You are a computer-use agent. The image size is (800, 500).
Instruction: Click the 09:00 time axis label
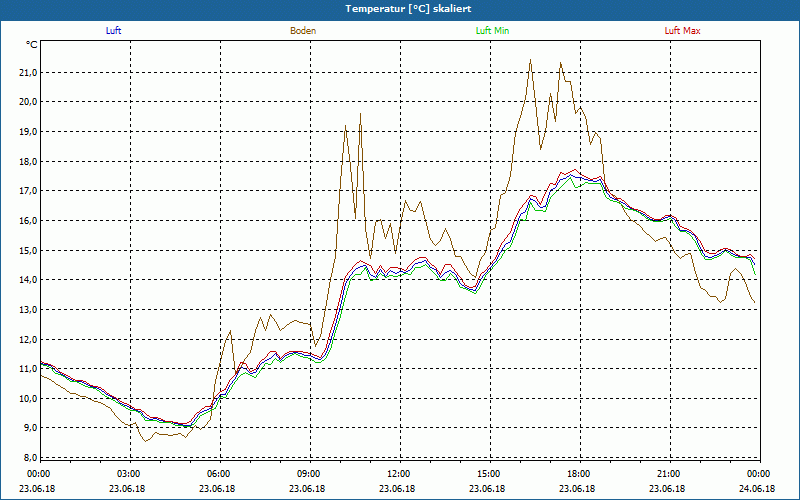(309, 474)
